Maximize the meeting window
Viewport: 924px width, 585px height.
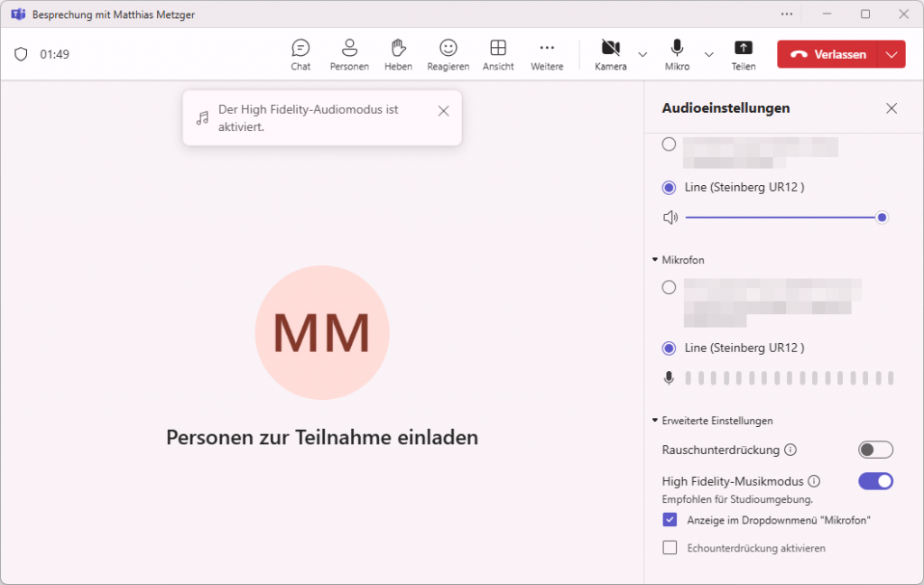coord(865,14)
